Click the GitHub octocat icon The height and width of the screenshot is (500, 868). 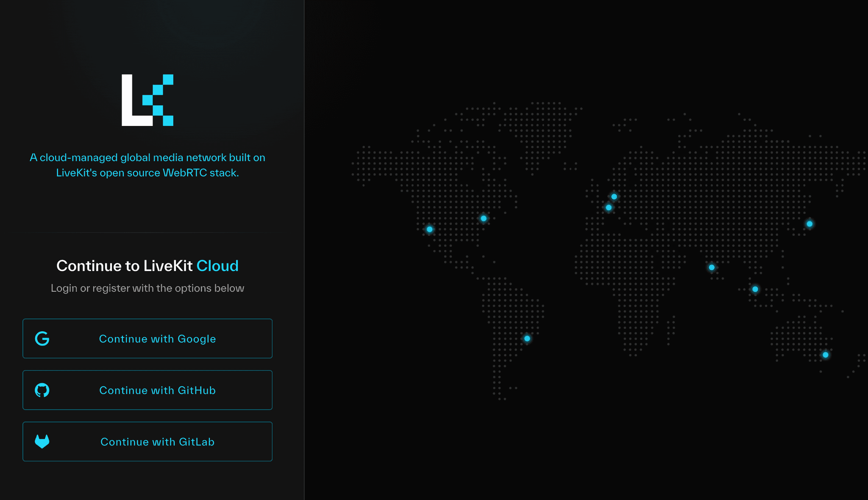pos(42,390)
